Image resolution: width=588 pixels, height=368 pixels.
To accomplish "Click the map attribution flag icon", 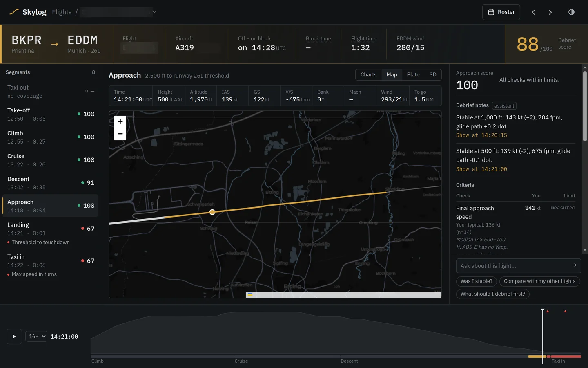I will 250,294.
